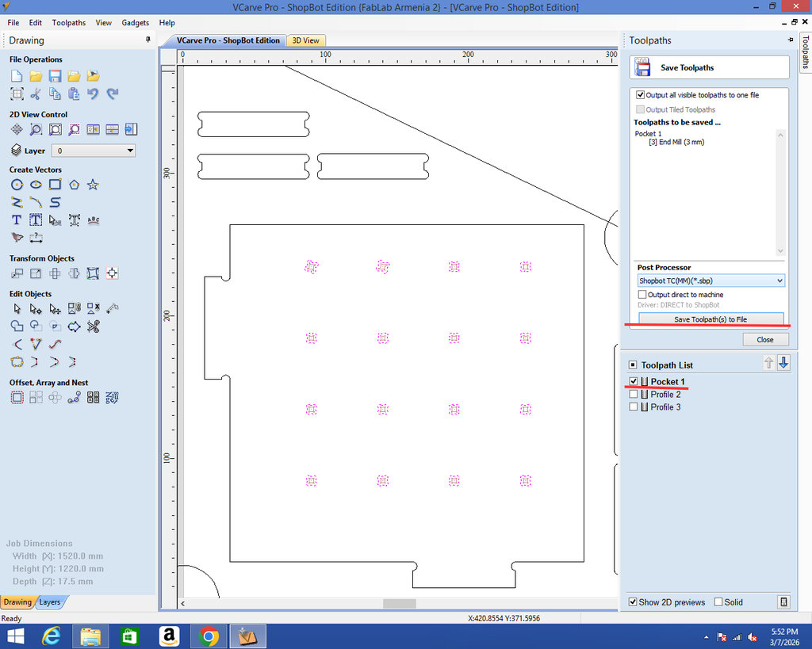Choose the Draw Polyline tool
The height and width of the screenshot is (649, 812).
pos(17,202)
